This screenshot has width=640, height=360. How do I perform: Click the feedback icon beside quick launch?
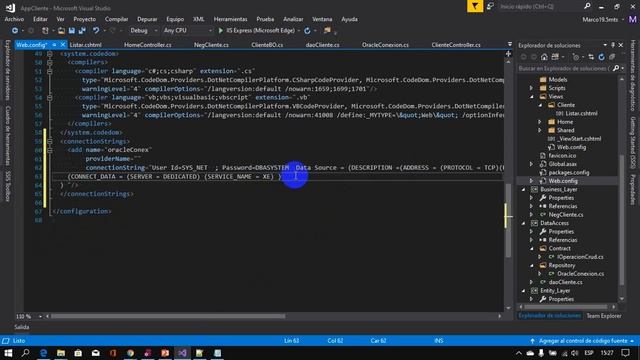(490, 6)
